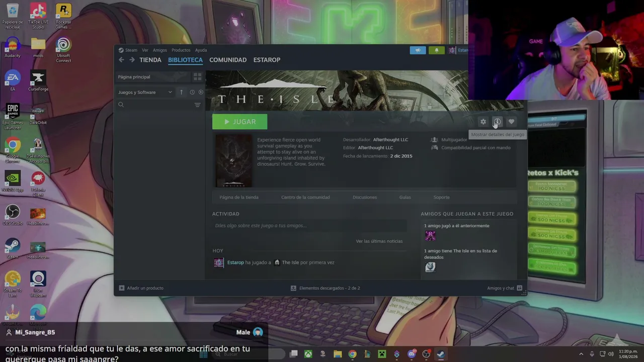The image size is (644, 362).
Task: Open TikTok LIVE Studio desktop icon
Action: (38, 16)
